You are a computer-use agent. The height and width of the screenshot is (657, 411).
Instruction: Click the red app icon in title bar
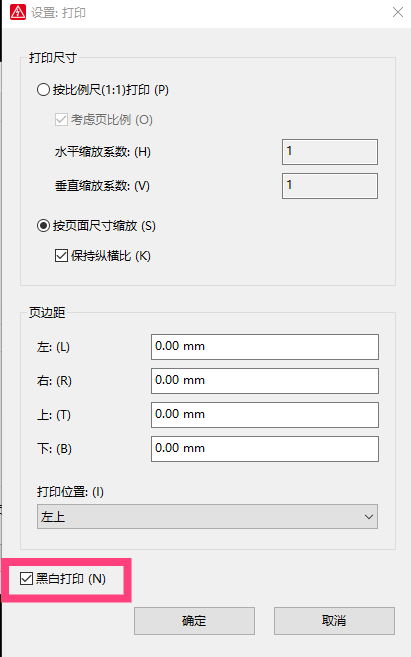tap(18, 12)
